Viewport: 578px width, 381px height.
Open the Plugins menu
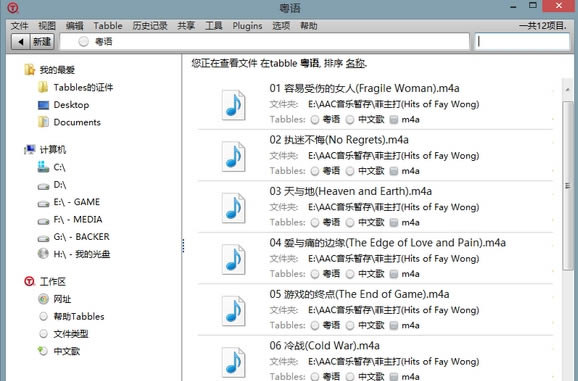(247, 26)
